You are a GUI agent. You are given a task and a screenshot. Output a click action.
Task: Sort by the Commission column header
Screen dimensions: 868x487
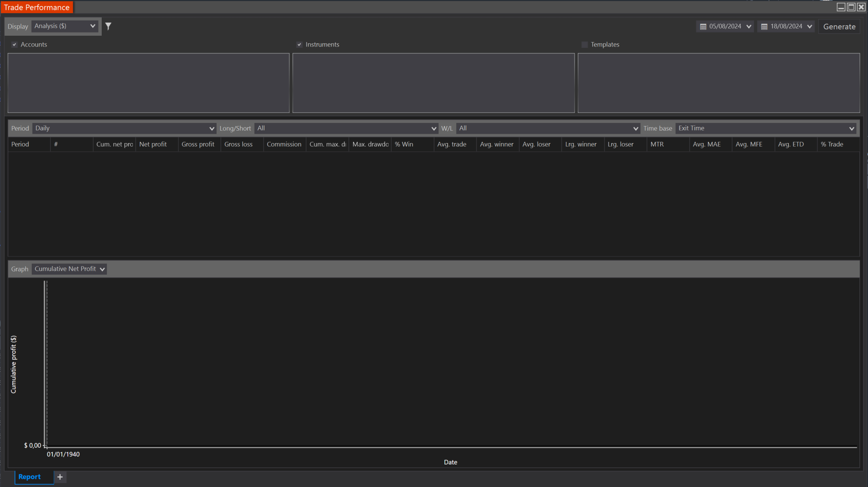284,145
